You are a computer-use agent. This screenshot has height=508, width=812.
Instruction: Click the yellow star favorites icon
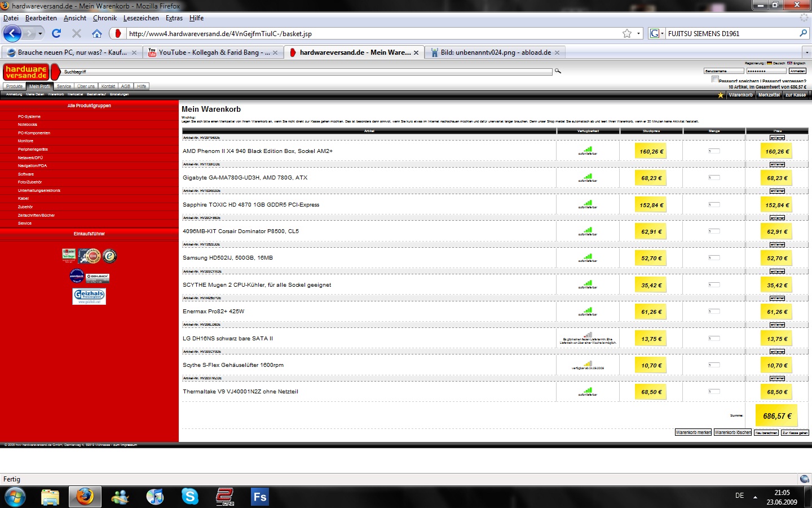(721, 95)
